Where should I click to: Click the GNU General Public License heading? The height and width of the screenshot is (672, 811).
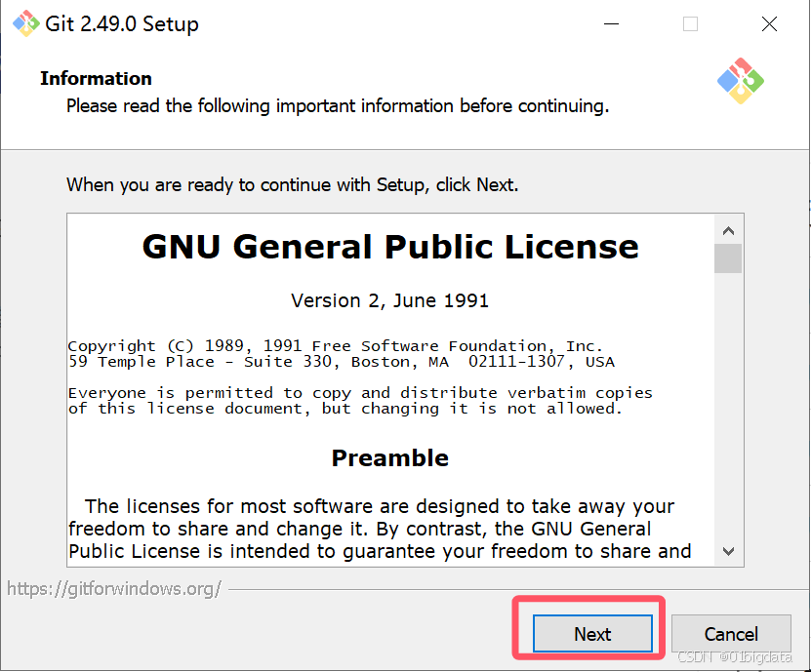tap(389, 248)
